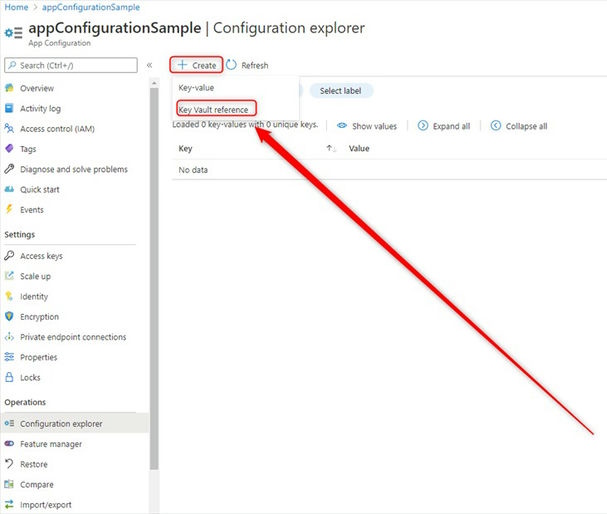
Task: Collapse the sidebar with double chevron
Action: pyautogui.click(x=149, y=65)
